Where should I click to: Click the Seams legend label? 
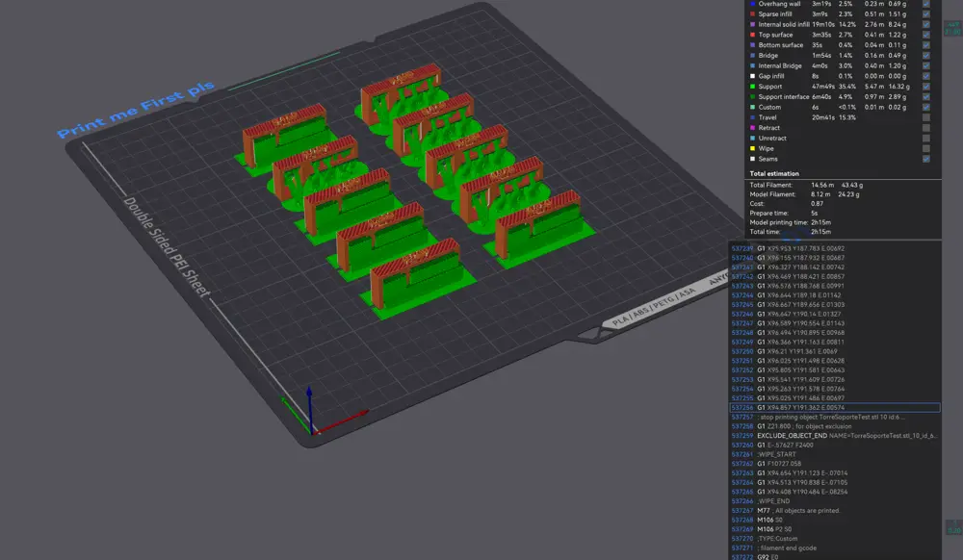click(x=768, y=159)
